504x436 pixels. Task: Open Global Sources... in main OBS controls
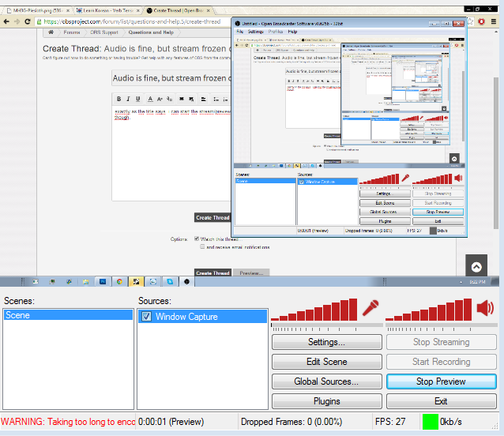(x=326, y=381)
